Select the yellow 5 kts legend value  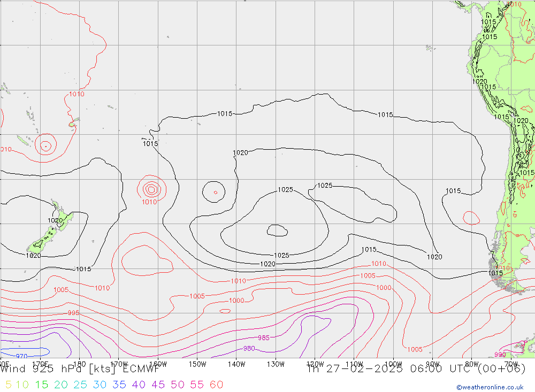[x=9, y=385]
